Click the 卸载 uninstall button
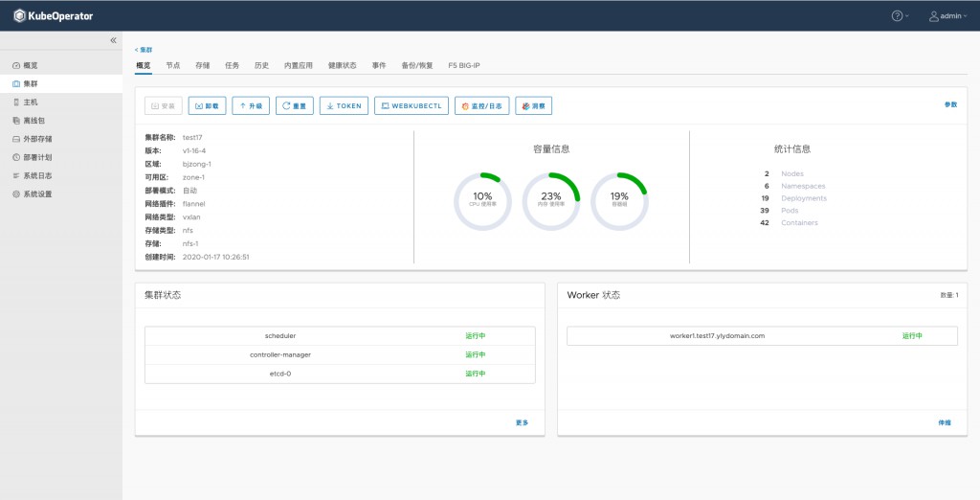 207,105
